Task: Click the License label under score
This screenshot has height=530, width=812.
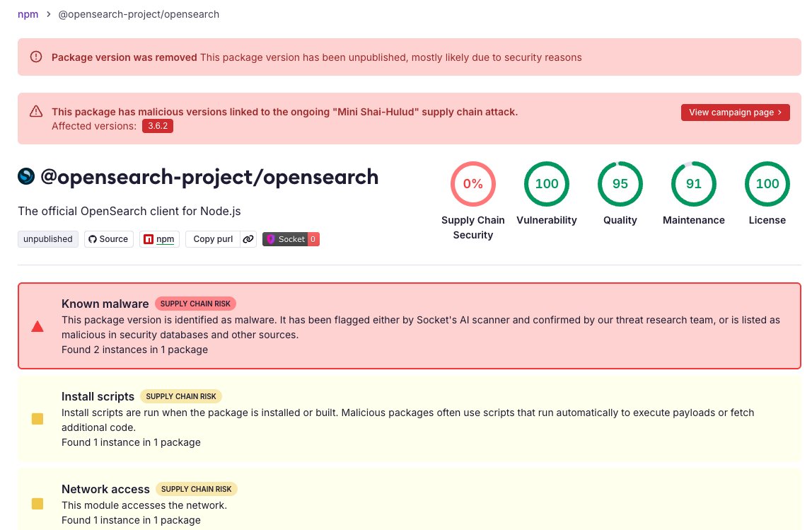Action: pyautogui.click(x=767, y=220)
